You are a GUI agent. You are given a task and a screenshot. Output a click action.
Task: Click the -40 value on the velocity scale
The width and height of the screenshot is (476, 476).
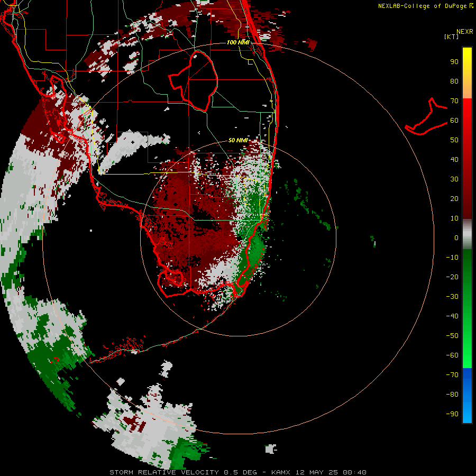click(452, 316)
